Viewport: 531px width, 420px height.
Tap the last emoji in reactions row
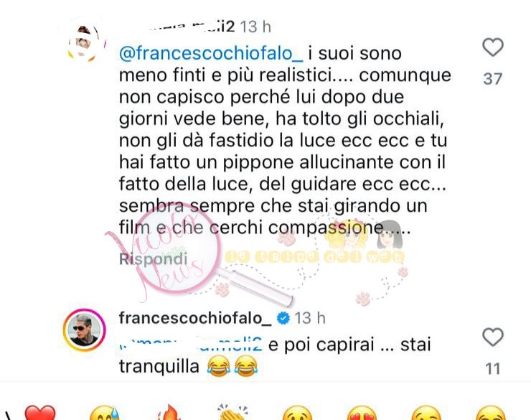490,414
